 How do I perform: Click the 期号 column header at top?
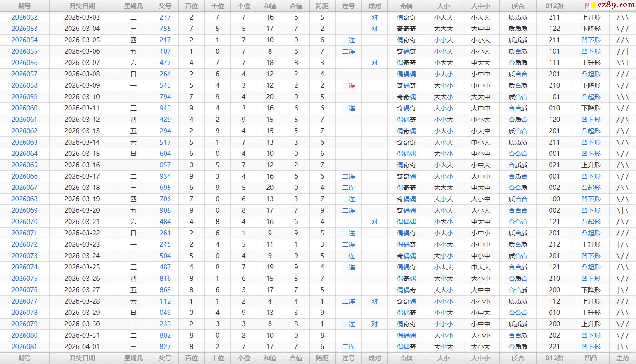pyautogui.click(x=25, y=6)
